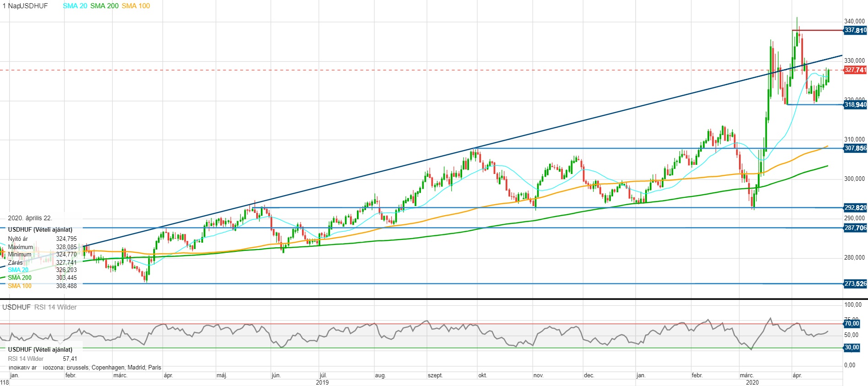This screenshot has height=386, width=868.
Task: Click the Nyitó ár value 324,795
Action: click(66, 239)
